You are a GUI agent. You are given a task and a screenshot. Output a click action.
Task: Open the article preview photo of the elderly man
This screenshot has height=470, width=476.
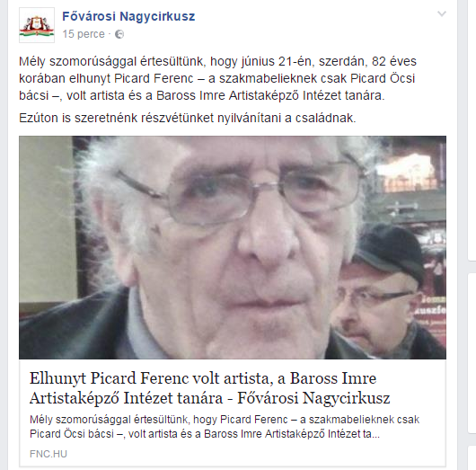pos(233,247)
